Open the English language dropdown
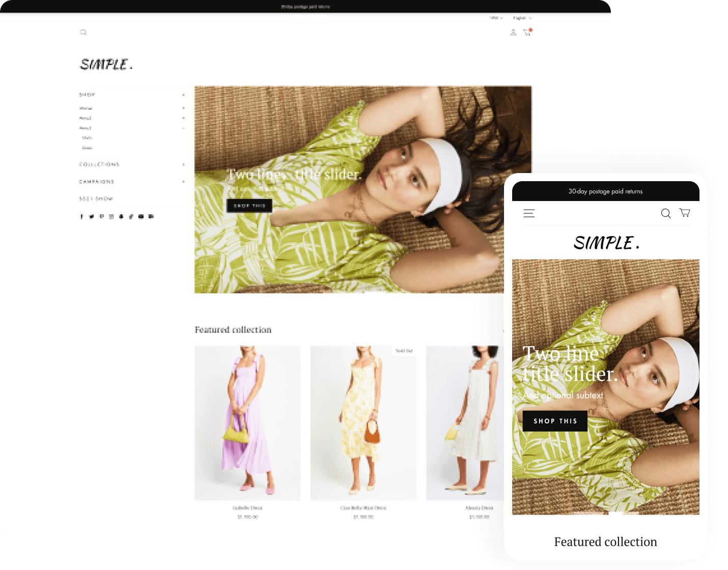 pyautogui.click(x=521, y=17)
